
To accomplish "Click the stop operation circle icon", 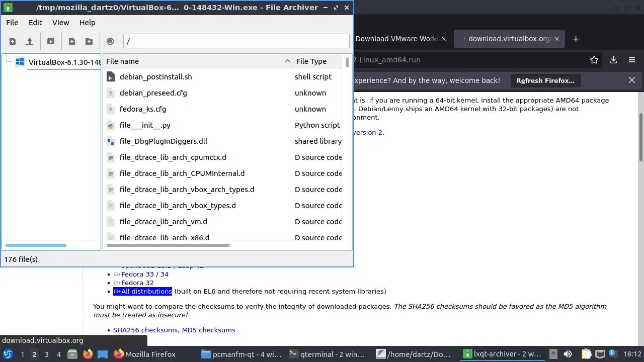I will [110, 41].
